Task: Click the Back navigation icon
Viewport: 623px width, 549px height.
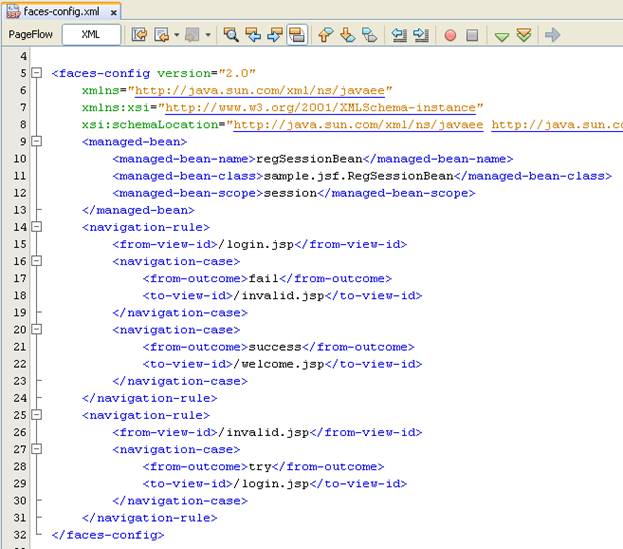Action: (162, 35)
